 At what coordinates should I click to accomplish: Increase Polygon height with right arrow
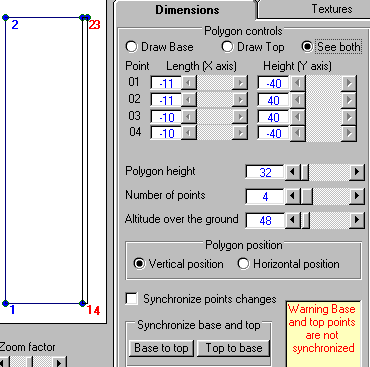(x=357, y=172)
